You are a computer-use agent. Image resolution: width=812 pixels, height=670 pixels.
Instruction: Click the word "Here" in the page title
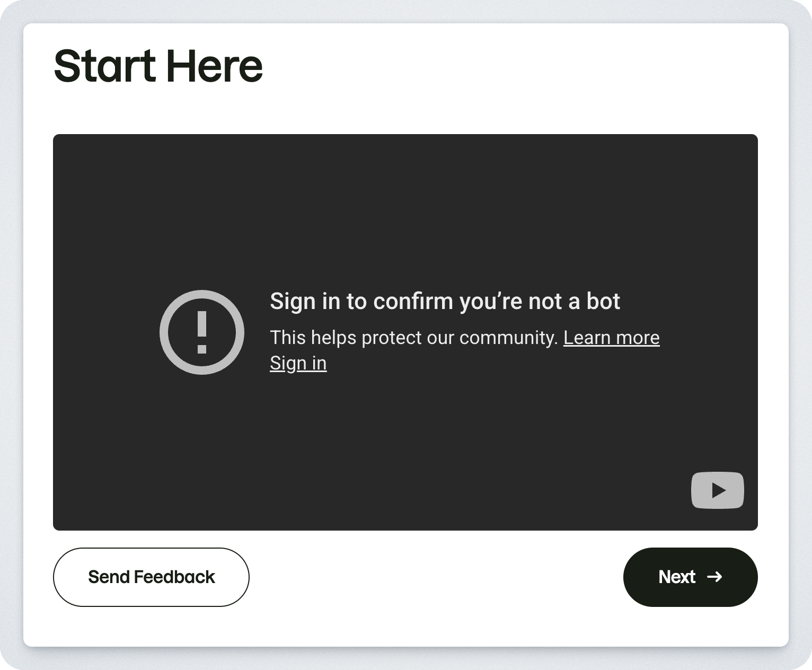[x=214, y=66]
